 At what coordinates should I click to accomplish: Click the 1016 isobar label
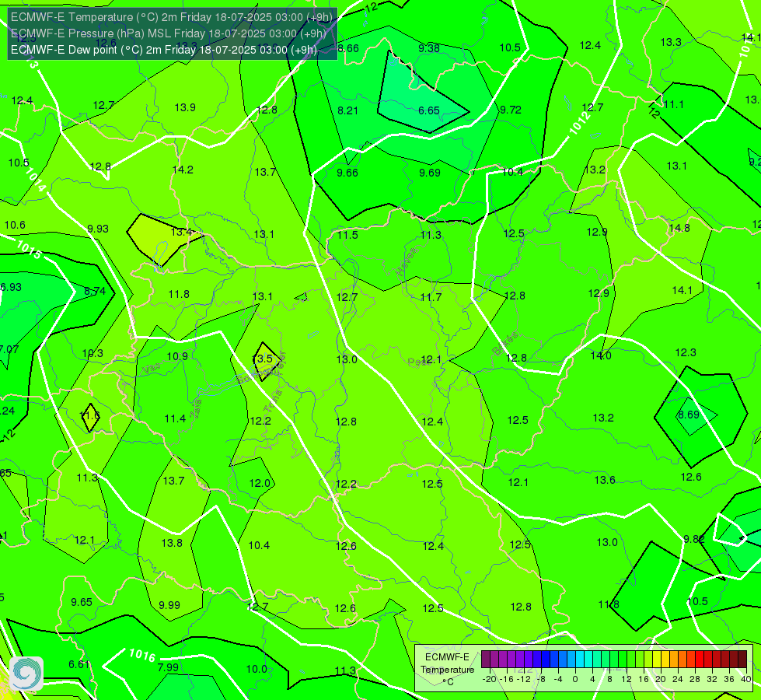(142, 656)
